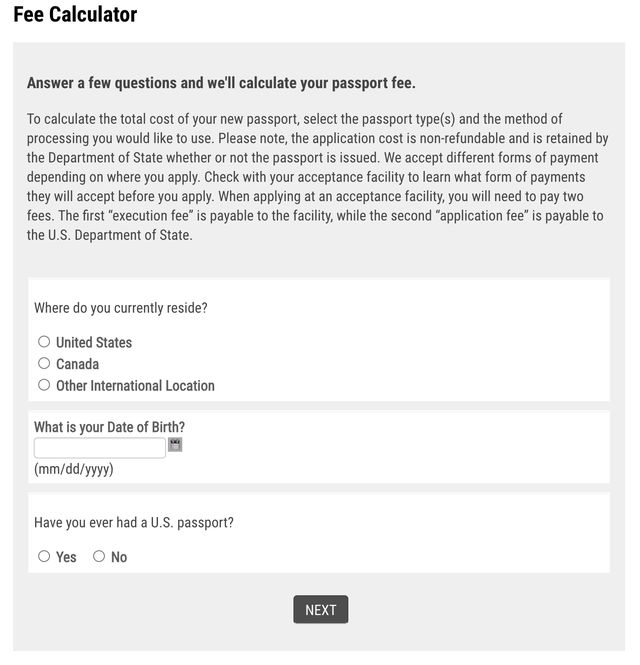Viewport: 640px width, 665px height.
Task: Select the Yes radio button for prior passport
Action: click(x=44, y=556)
